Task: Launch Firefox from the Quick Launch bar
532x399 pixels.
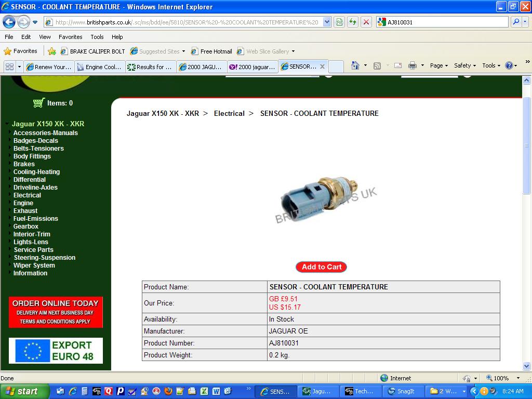Action: [x=168, y=391]
